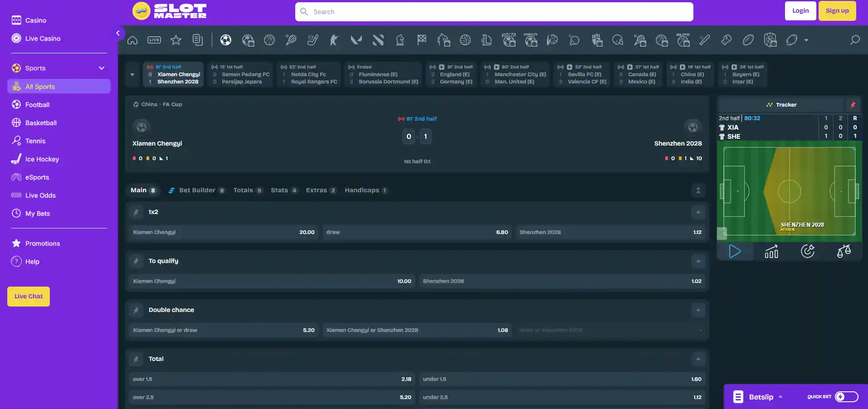Select the tennis racket sport icon
Image resolution: width=868 pixels, height=409 pixels.
(291, 40)
